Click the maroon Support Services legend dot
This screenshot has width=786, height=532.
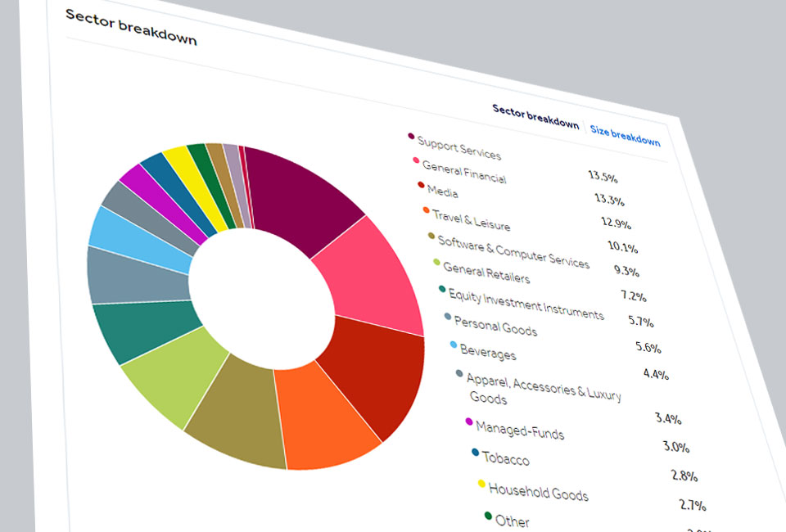411,136
